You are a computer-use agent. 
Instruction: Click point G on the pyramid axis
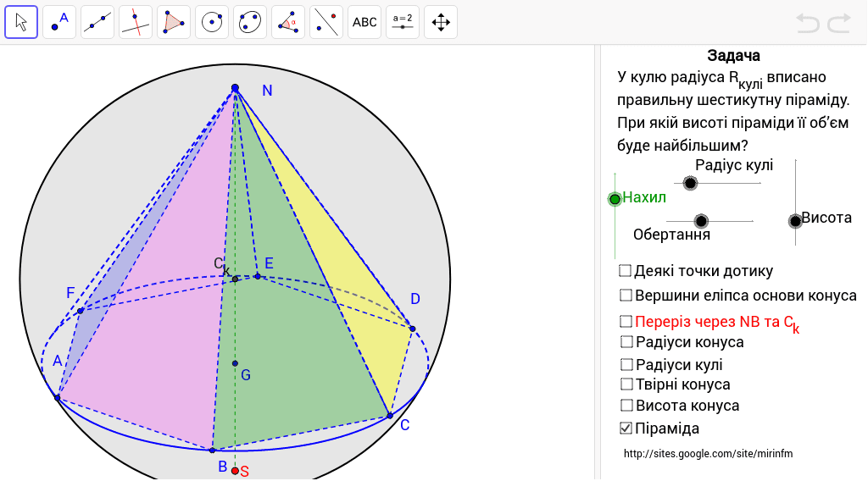pyautogui.click(x=235, y=363)
